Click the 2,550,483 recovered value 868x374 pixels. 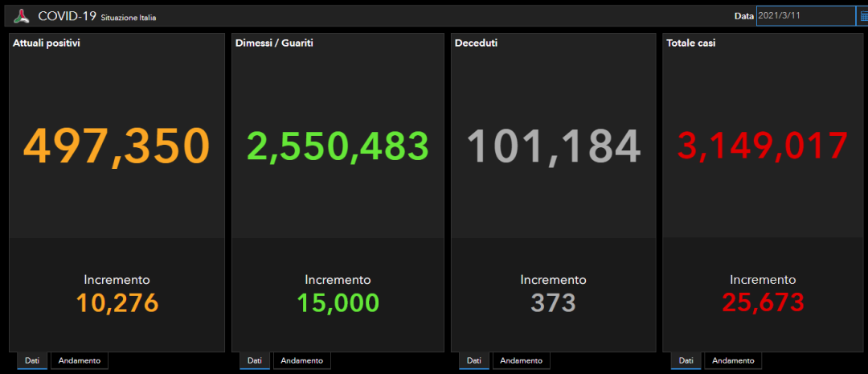pyautogui.click(x=338, y=146)
